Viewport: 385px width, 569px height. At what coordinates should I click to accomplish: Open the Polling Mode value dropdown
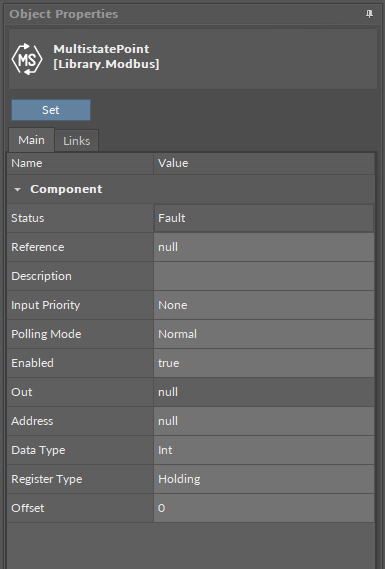click(264, 334)
